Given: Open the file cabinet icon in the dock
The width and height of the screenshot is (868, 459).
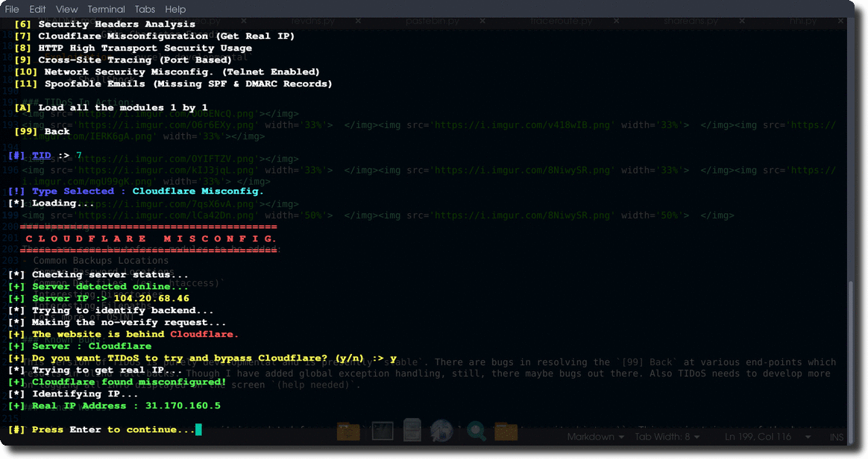Looking at the screenshot, I should [x=412, y=431].
